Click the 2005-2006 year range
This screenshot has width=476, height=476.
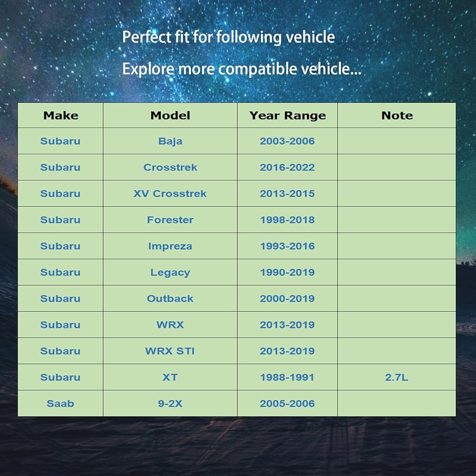click(x=287, y=404)
